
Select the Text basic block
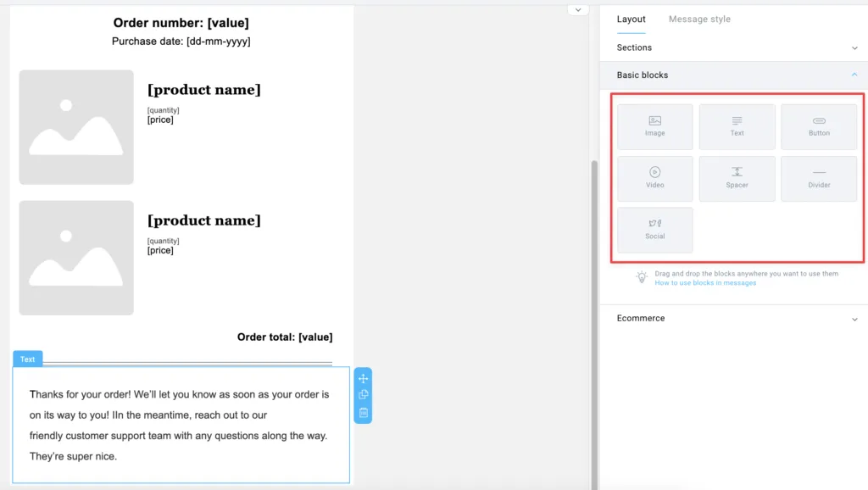pyautogui.click(x=737, y=127)
